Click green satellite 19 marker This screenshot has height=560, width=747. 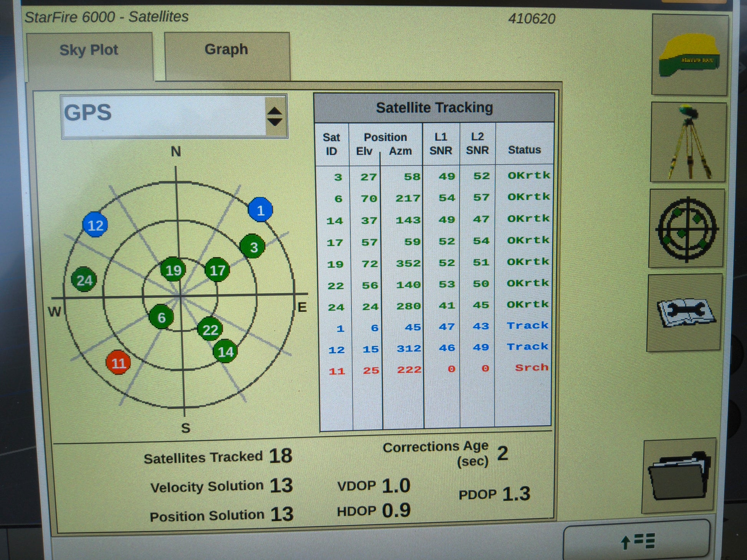click(x=173, y=270)
